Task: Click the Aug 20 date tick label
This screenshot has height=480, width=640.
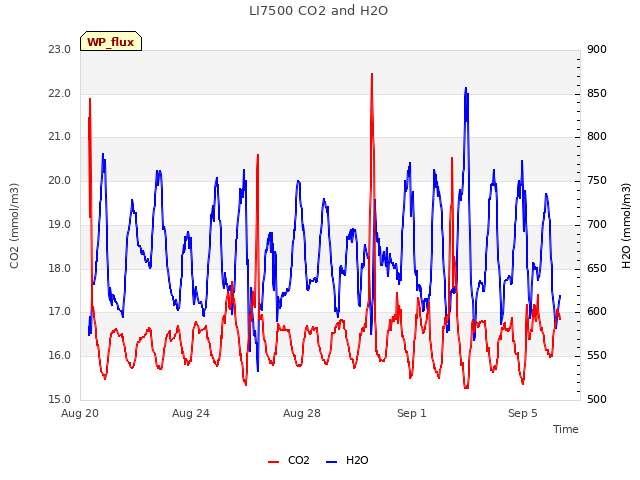Action: 80,413
